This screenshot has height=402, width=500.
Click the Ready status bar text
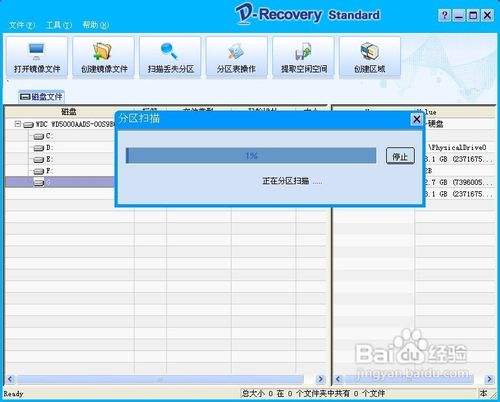click(x=13, y=394)
